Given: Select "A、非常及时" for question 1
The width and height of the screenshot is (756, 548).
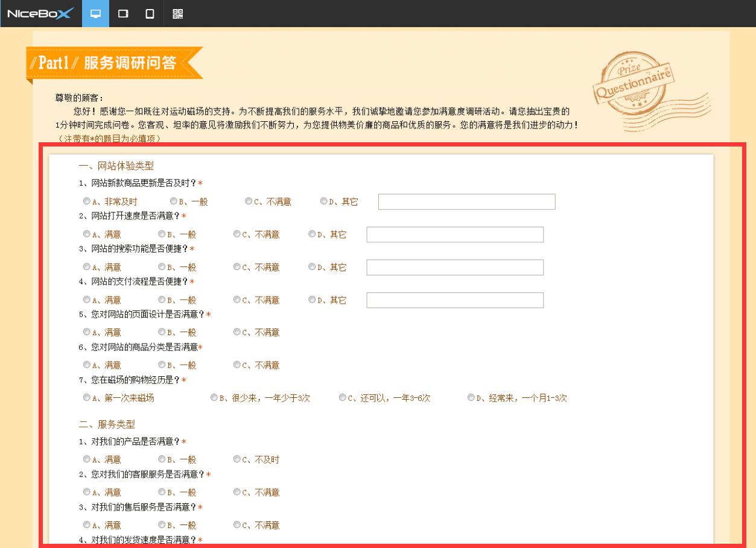Looking at the screenshot, I should 86,201.
